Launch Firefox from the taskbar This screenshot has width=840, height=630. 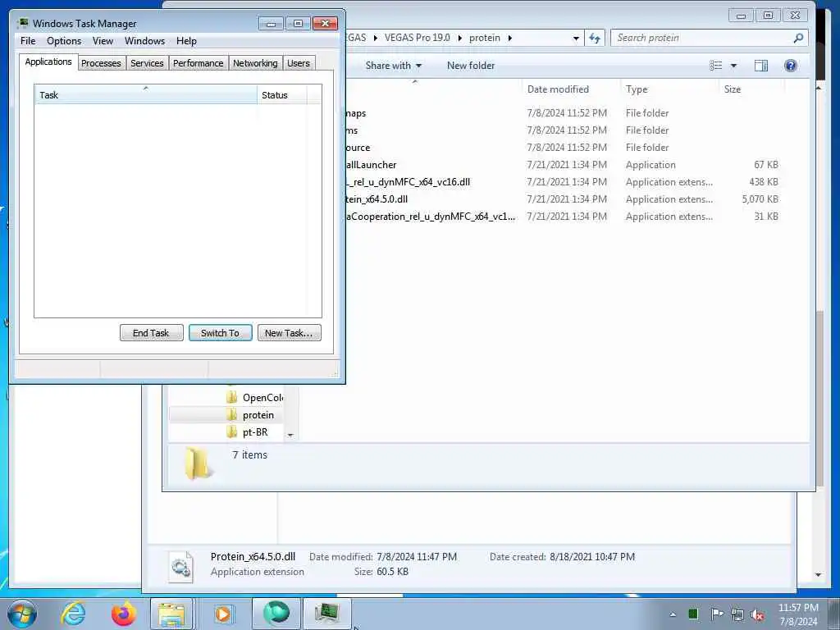tap(123, 614)
